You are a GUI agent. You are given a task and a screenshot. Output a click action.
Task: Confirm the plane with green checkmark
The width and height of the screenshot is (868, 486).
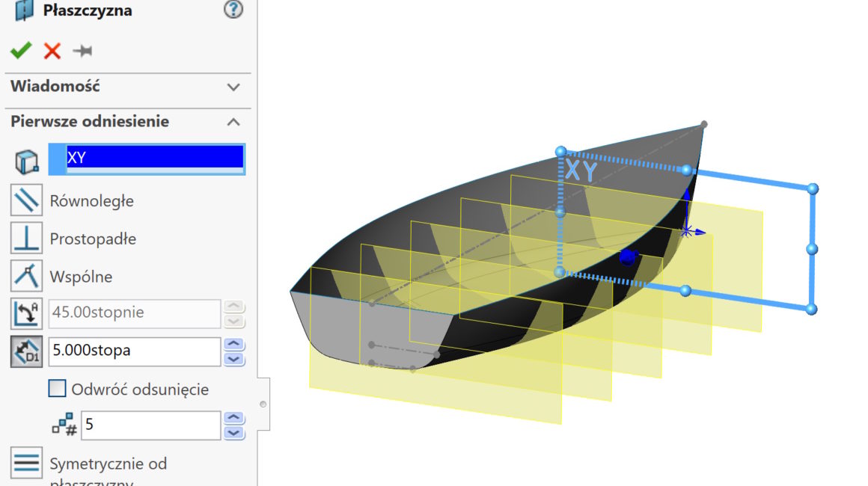coord(21,51)
